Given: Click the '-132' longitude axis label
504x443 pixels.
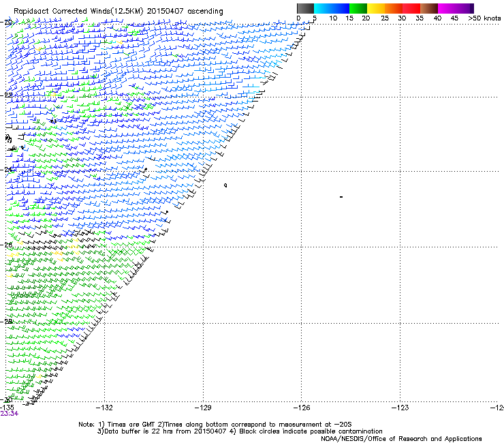Looking at the screenshot, I should pyautogui.click(x=104, y=408).
